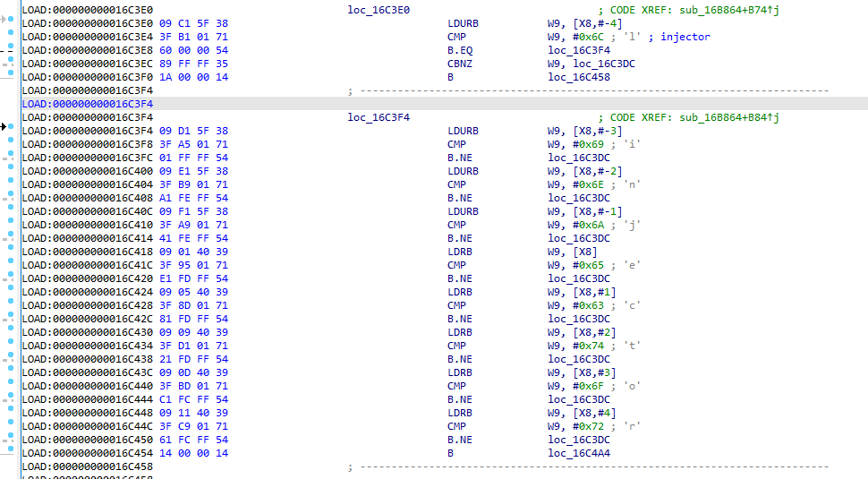Click breakpoint dot at 16C3F4 LDURB instruction
Screen dimensions: 868x479
click(11, 131)
